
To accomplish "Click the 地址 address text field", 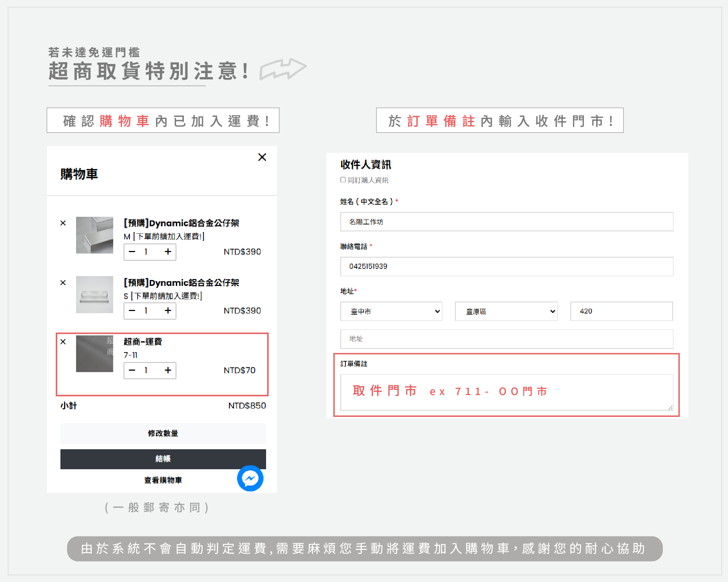I will (x=506, y=339).
